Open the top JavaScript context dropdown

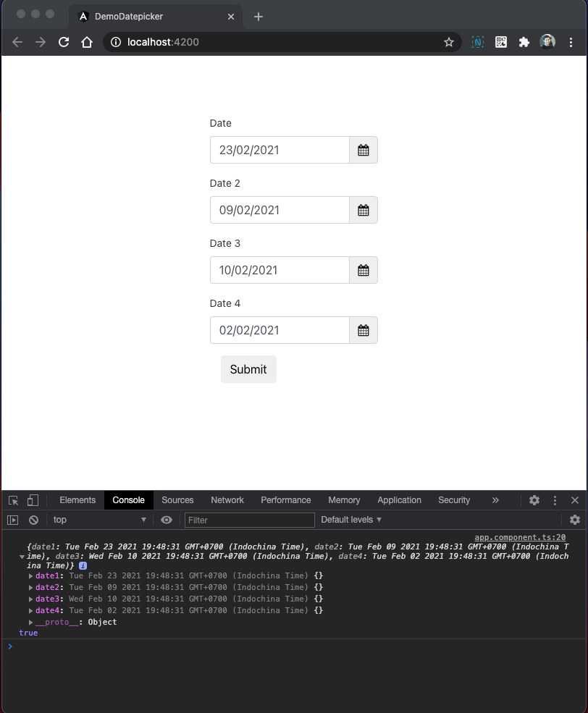pos(99,520)
